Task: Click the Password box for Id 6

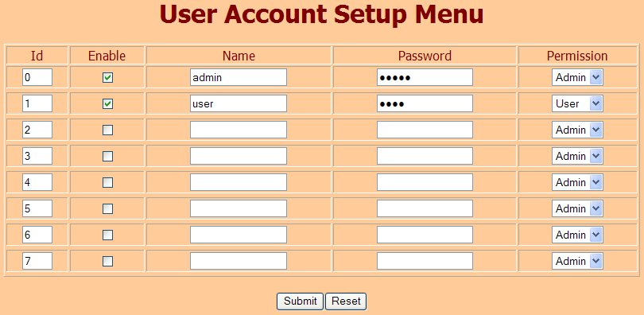Action: [425, 235]
